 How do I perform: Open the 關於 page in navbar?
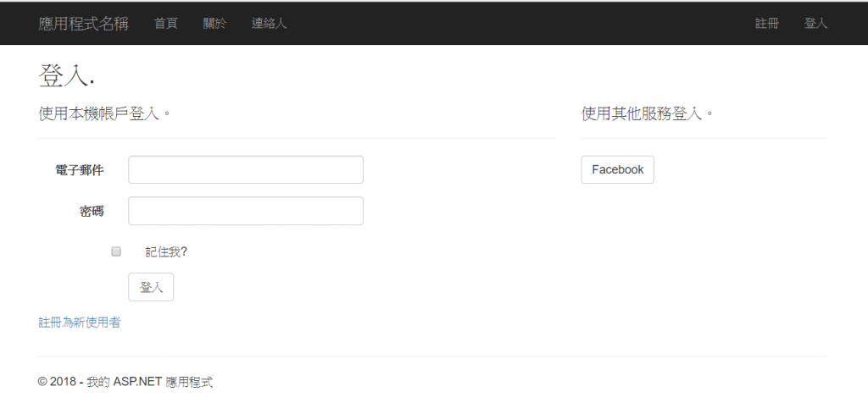click(x=215, y=24)
